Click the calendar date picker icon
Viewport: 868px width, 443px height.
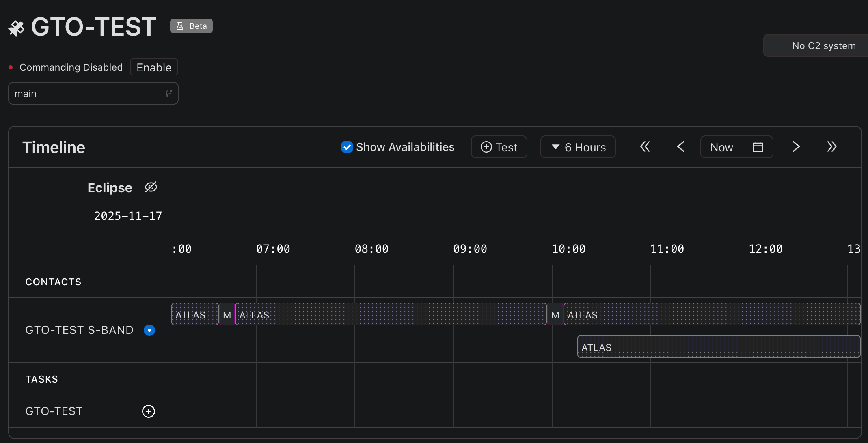coord(758,147)
